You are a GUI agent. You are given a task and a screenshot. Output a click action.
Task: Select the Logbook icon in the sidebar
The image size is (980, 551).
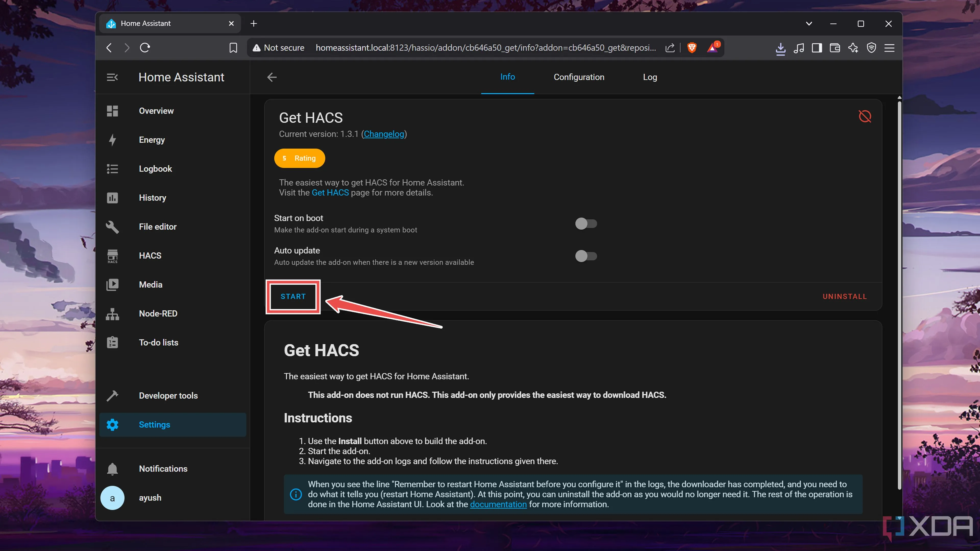coord(113,169)
